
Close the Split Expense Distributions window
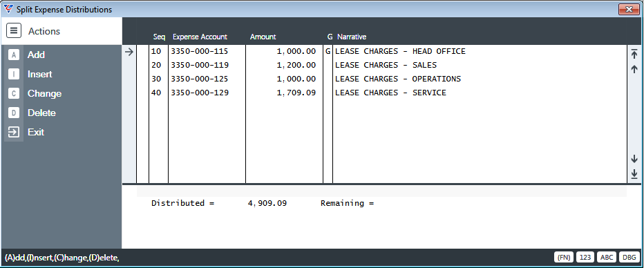pos(629,9)
